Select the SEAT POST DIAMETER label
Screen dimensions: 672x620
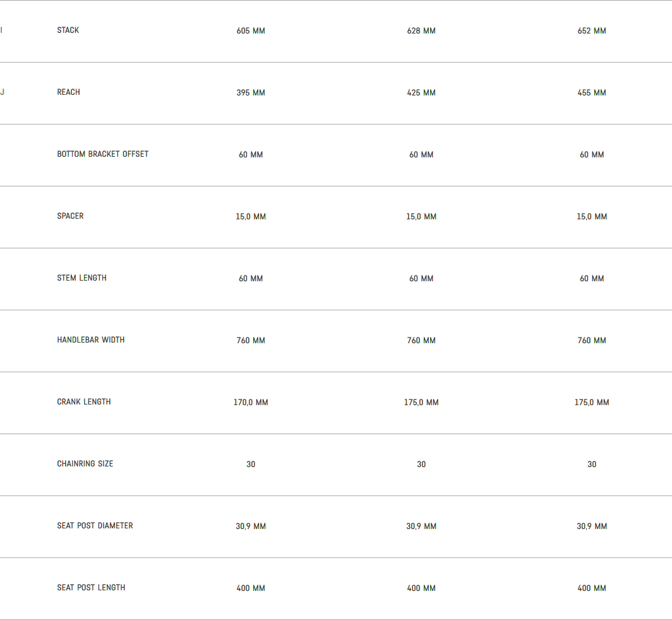[95, 526]
